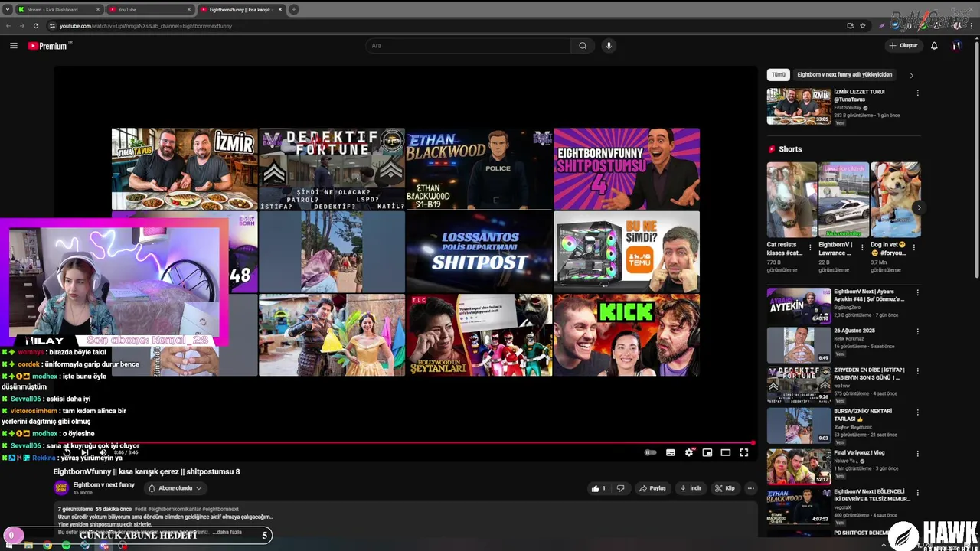Image resolution: width=980 pixels, height=551 pixels.
Task: Open the Cat resists kisses short
Action: point(792,200)
